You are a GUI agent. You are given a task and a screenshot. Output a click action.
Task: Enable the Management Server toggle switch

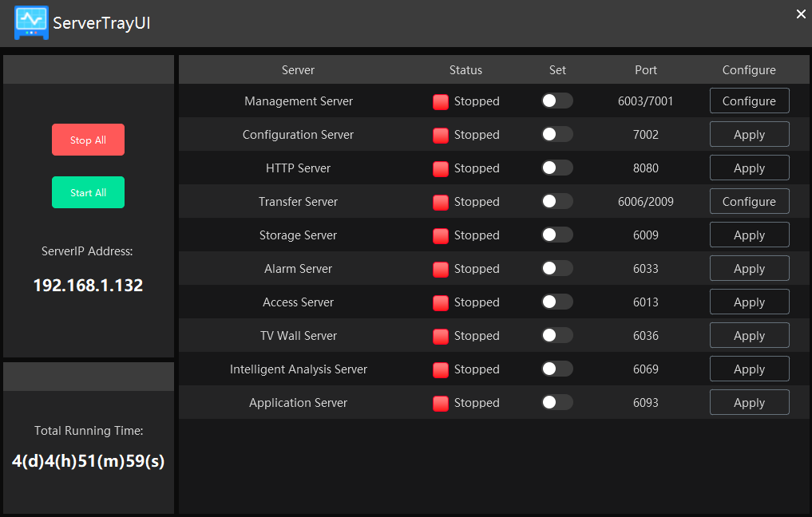click(x=557, y=101)
